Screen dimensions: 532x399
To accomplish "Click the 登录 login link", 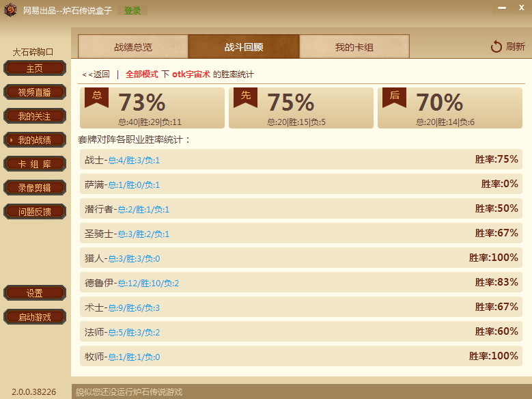I will 132,11.
